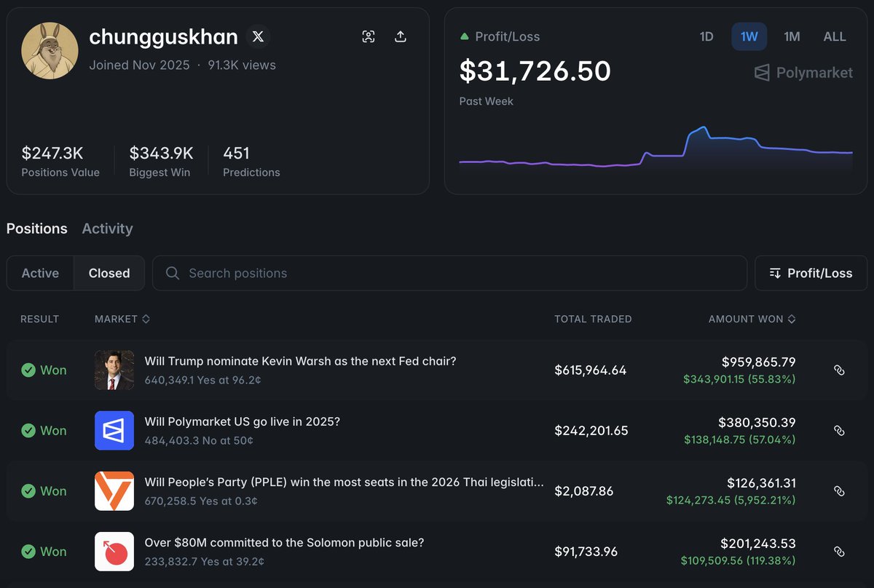The width and height of the screenshot is (874, 588).
Task: Click the $138,148.75 (57.04%) profit text
Action: [x=740, y=440]
